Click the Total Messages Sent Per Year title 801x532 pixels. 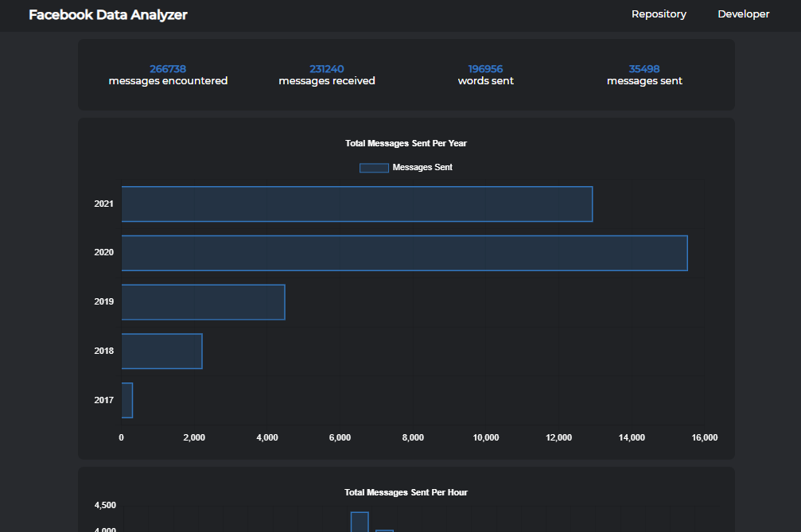coord(406,143)
